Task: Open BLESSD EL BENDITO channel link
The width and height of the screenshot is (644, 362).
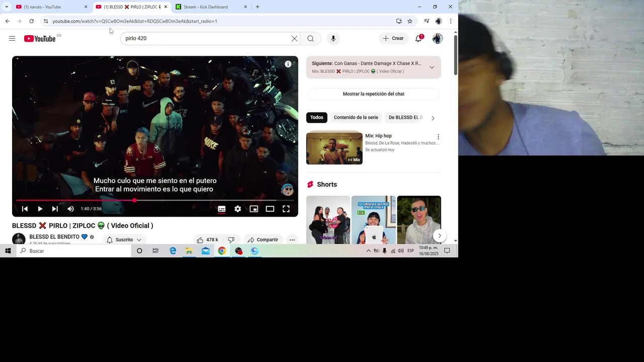Action: coord(54,237)
